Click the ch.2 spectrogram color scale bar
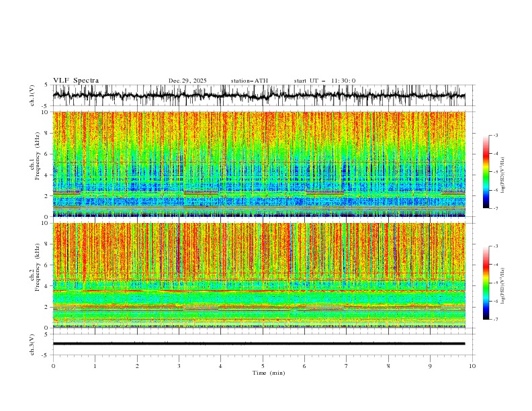The image size is (532, 411). pyautogui.click(x=486, y=283)
